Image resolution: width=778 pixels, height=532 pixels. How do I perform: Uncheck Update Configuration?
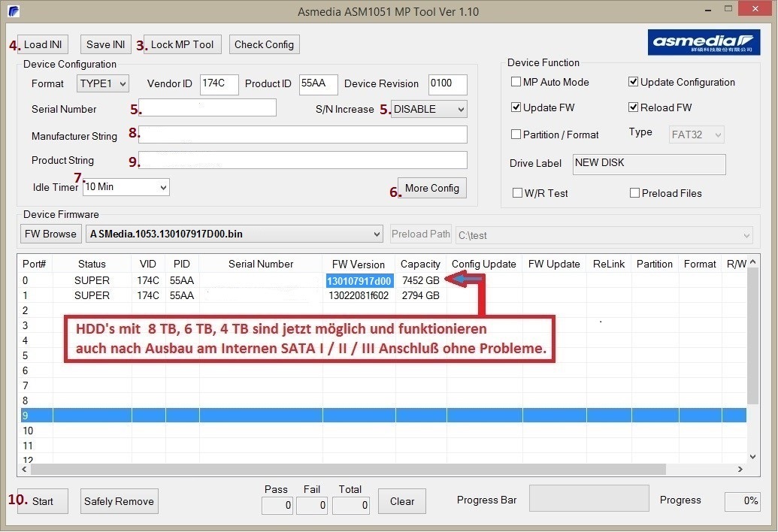pos(633,82)
